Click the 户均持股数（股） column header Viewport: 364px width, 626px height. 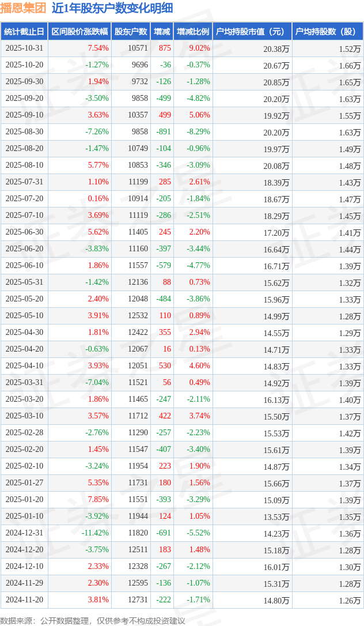pos(327,32)
